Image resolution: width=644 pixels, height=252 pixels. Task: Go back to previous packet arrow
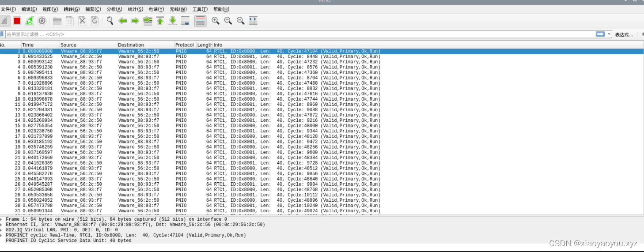[123, 21]
